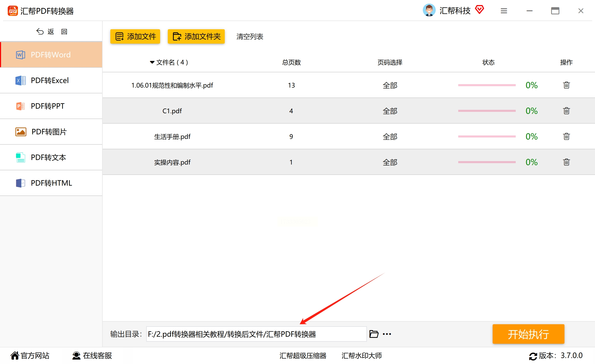
Task: Open the ellipsis options beside output path
Action: pos(387,334)
